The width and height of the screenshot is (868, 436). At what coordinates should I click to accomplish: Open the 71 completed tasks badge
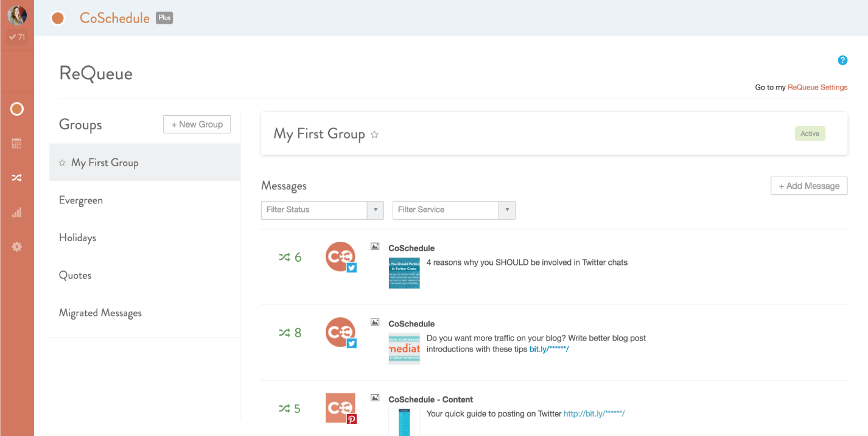(17, 37)
